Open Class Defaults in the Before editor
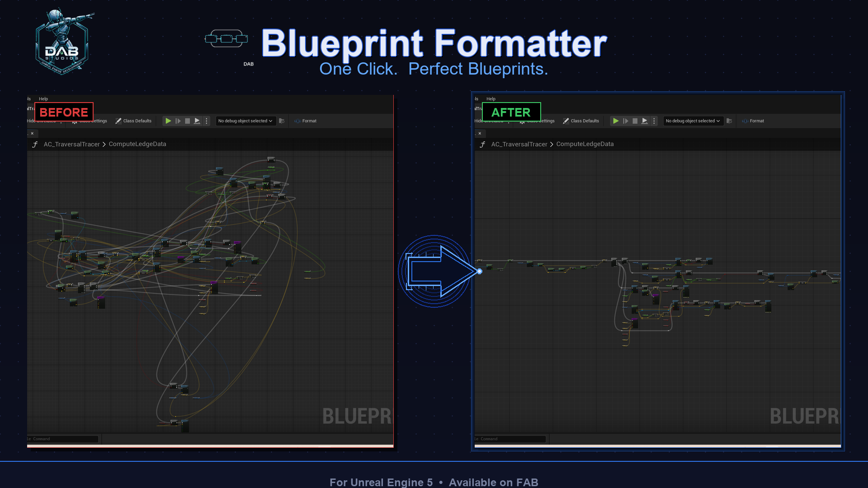This screenshot has width=868, height=488. coord(133,121)
